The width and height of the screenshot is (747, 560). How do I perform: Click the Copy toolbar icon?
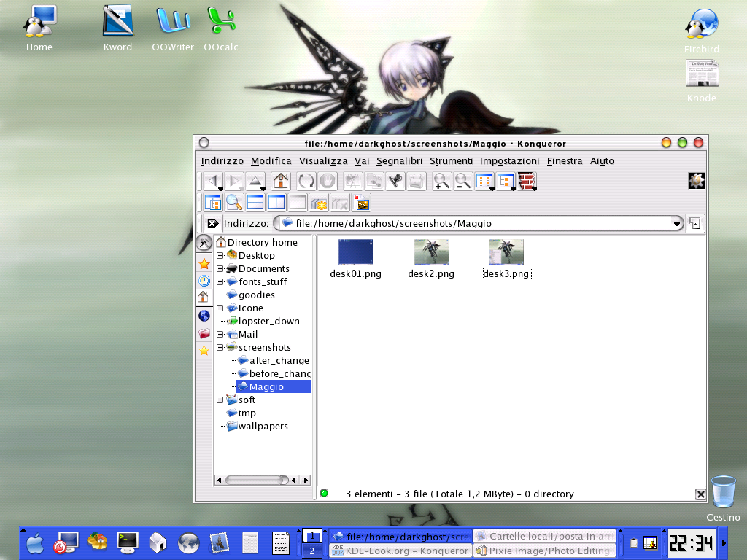(374, 181)
